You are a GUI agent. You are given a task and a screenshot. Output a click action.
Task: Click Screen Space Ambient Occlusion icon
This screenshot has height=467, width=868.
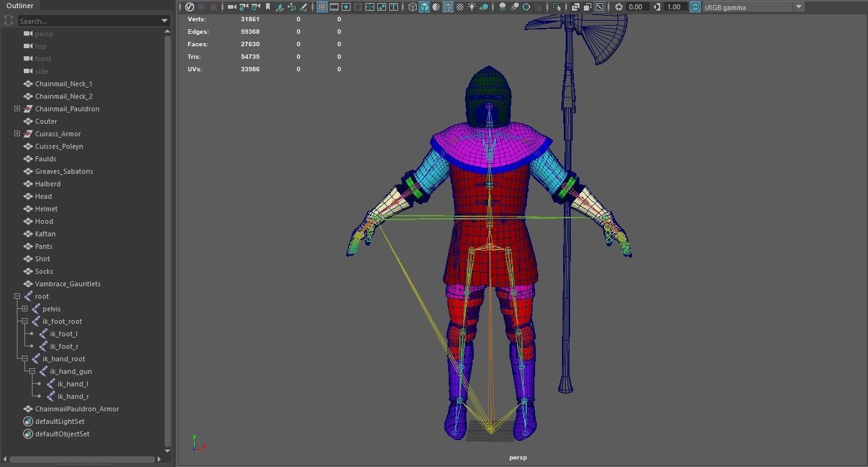pos(503,7)
